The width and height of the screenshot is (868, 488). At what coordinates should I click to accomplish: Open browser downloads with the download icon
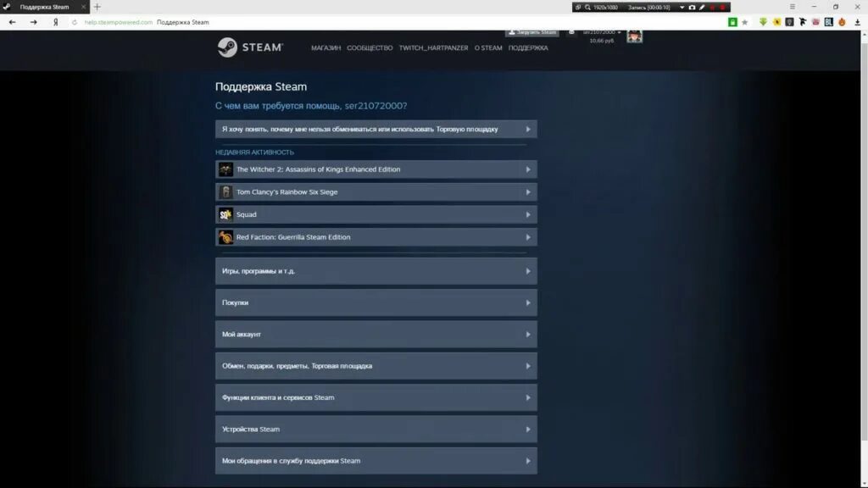click(x=857, y=22)
